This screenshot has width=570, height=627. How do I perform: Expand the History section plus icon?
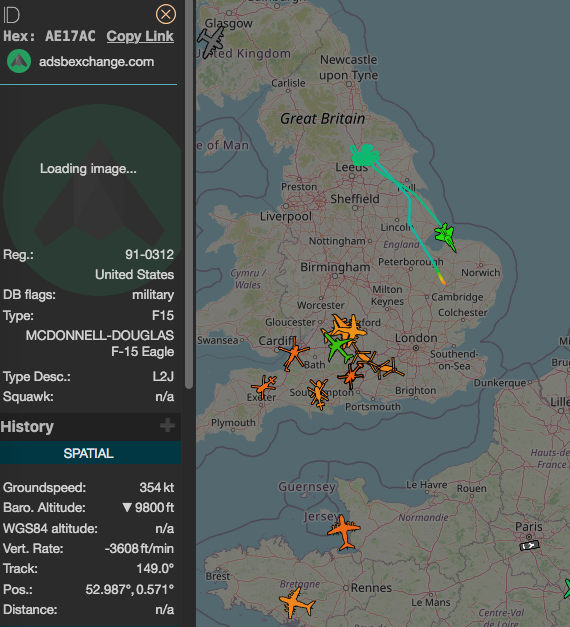click(167, 425)
